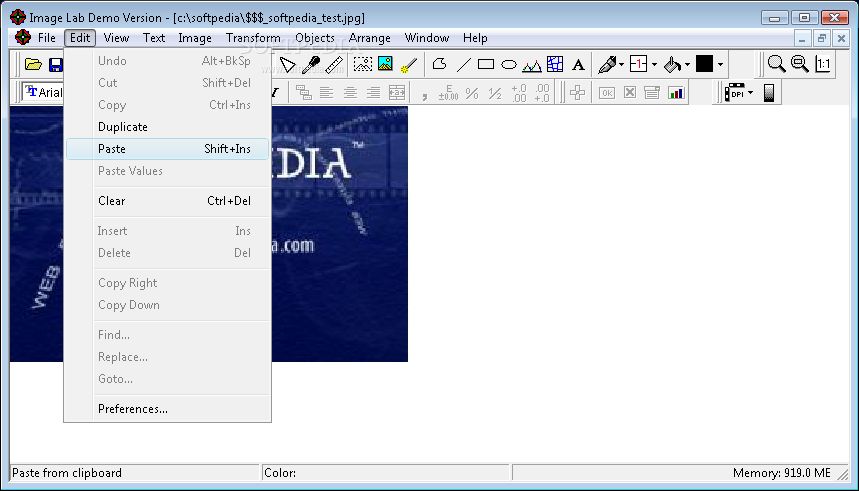
Task: Open the Help menu
Action: pos(475,38)
